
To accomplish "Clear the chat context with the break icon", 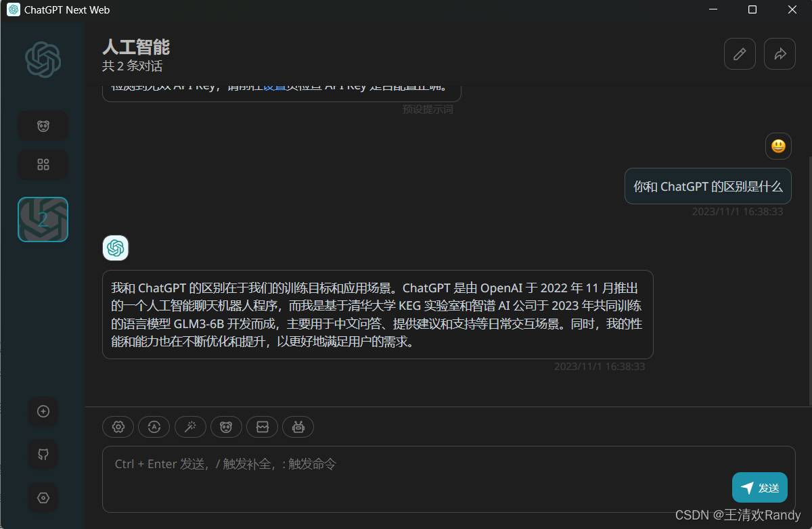I will point(262,427).
